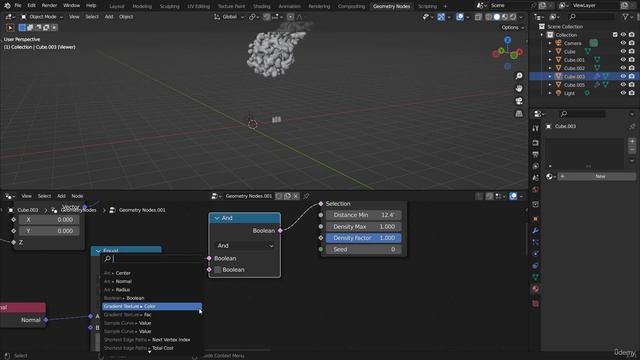This screenshot has width=640, height=360.
Task: Open Render properties tab icon
Action: coord(535,143)
